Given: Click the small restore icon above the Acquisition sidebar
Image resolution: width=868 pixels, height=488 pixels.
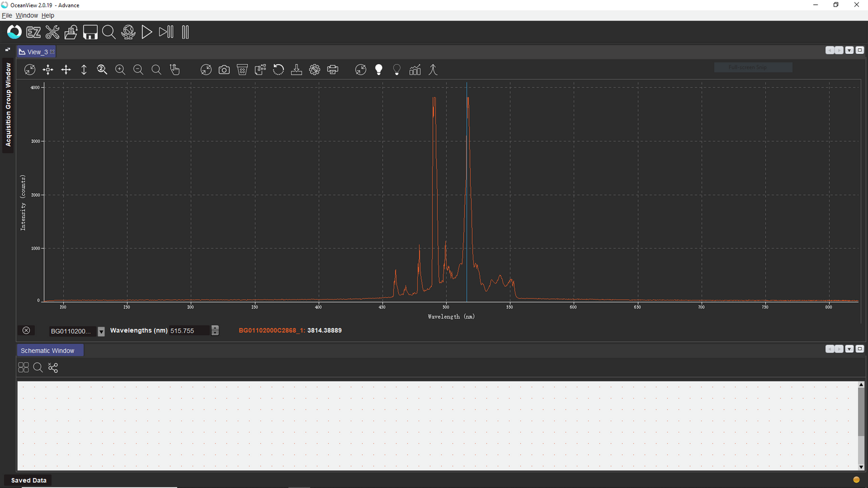Looking at the screenshot, I should click(8, 50).
